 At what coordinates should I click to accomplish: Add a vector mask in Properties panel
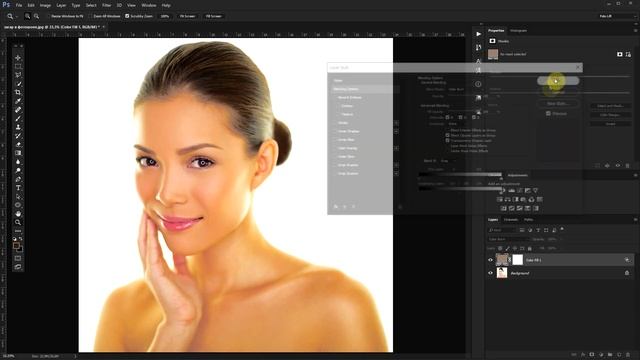(628, 54)
